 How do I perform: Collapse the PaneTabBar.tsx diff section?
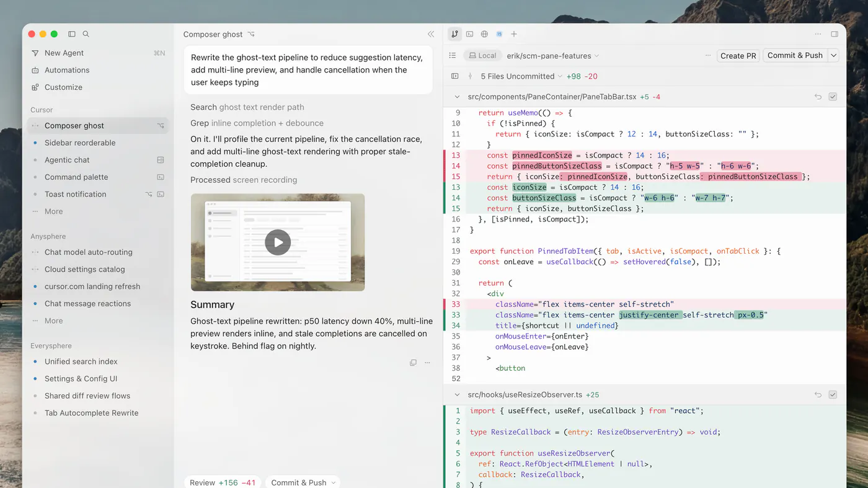tap(458, 97)
